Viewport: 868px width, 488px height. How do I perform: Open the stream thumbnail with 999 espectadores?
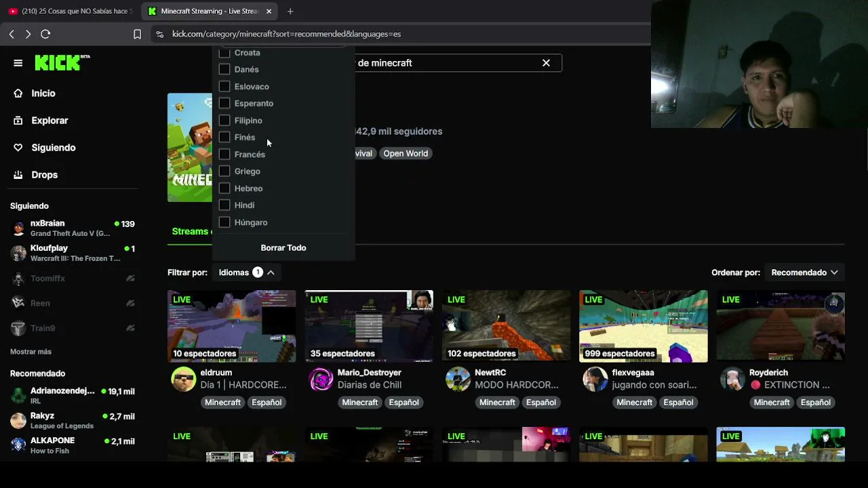pyautogui.click(x=644, y=326)
